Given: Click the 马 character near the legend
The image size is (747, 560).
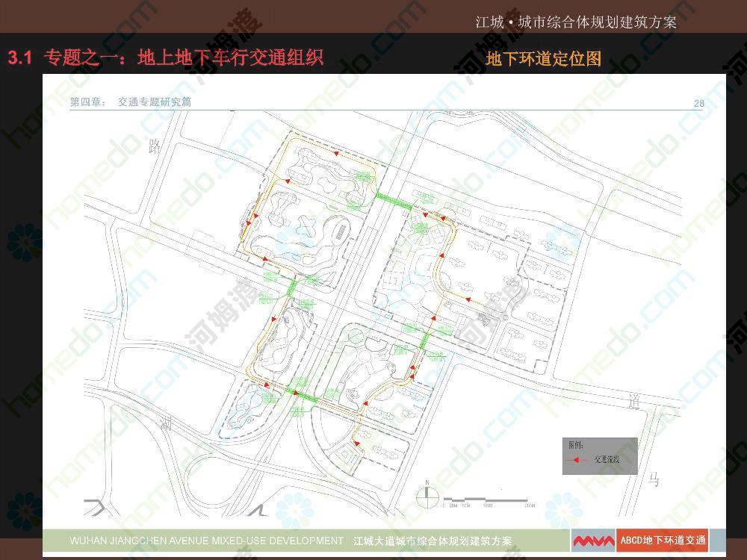Looking at the screenshot, I should tap(653, 479).
